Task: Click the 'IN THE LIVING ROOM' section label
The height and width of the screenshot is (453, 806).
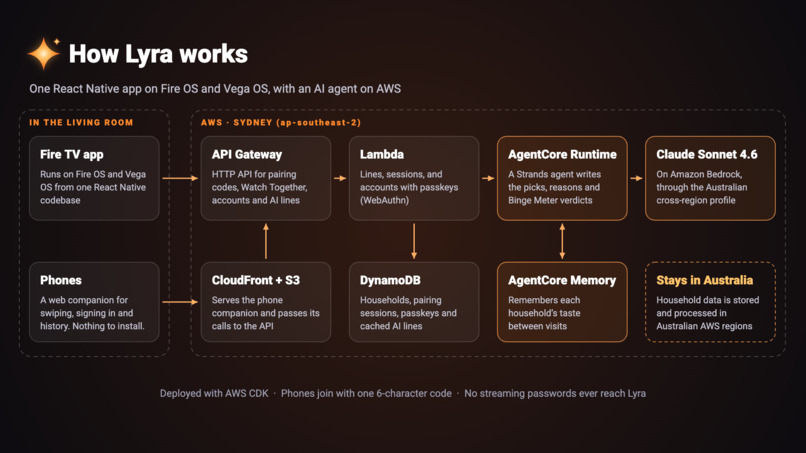Action: tap(81, 122)
